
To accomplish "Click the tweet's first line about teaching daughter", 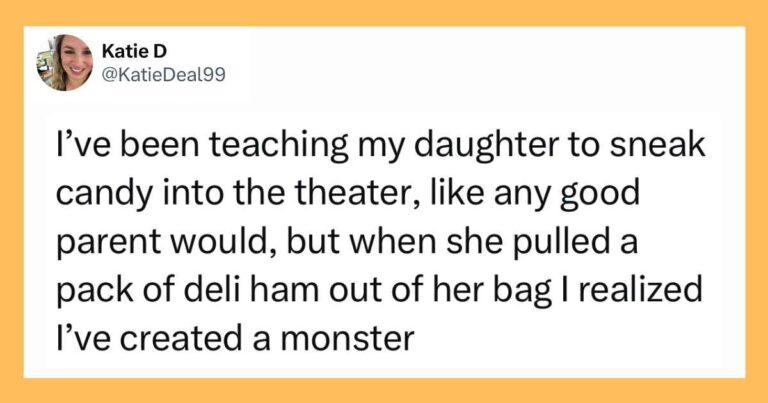I will pos(381,146).
